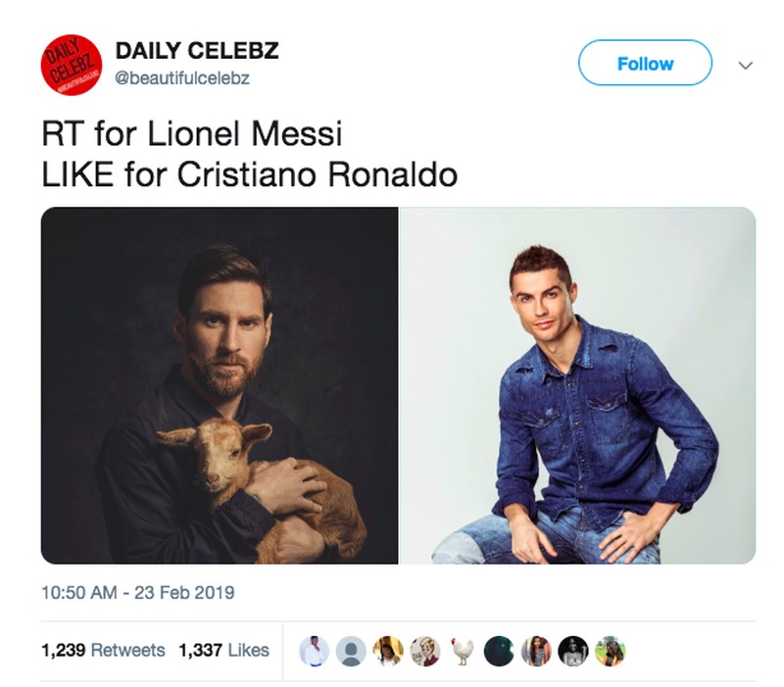Open the white-shirt man avatar

pyautogui.click(x=314, y=651)
